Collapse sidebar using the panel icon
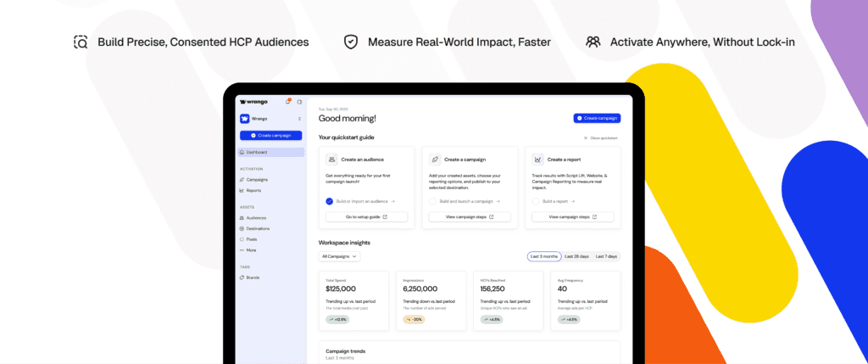Image resolution: width=868 pixels, height=364 pixels. pos(299,102)
